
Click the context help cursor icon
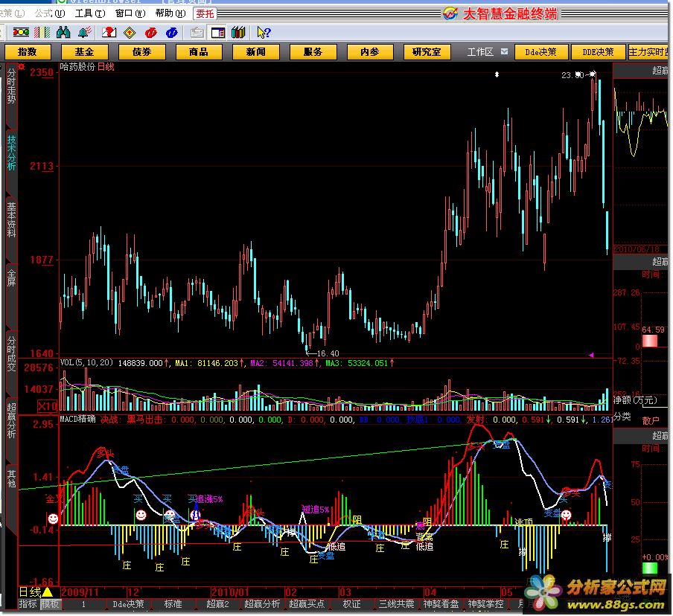pyautogui.click(x=264, y=33)
